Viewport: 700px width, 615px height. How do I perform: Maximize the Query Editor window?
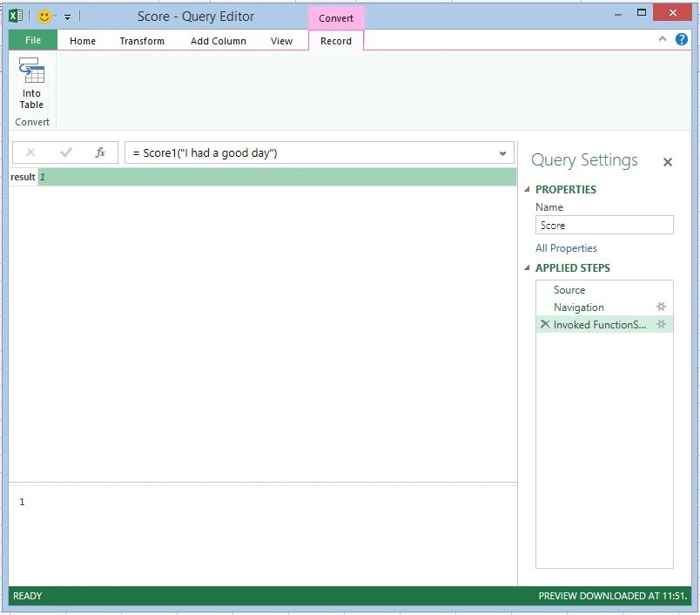click(642, 13)
